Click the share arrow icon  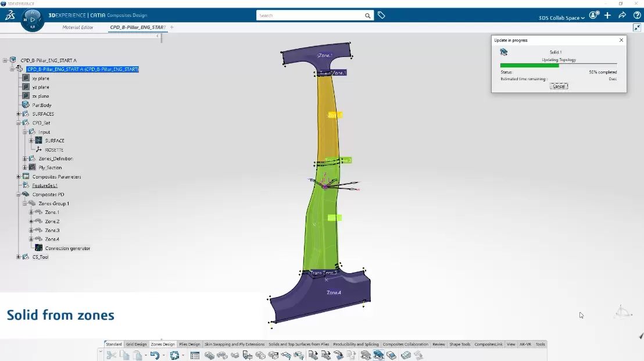(x=622, y=16)
